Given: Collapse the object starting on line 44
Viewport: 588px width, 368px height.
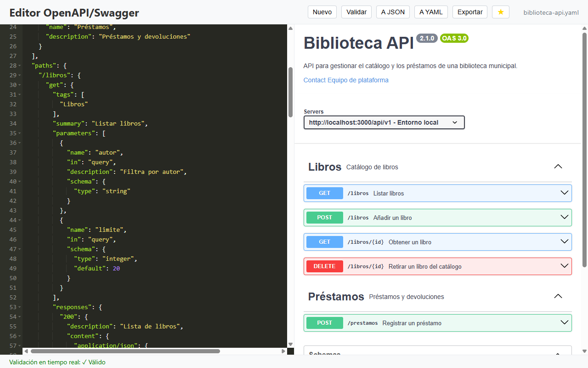Looking at the screenshot, I should pos(20,220).
